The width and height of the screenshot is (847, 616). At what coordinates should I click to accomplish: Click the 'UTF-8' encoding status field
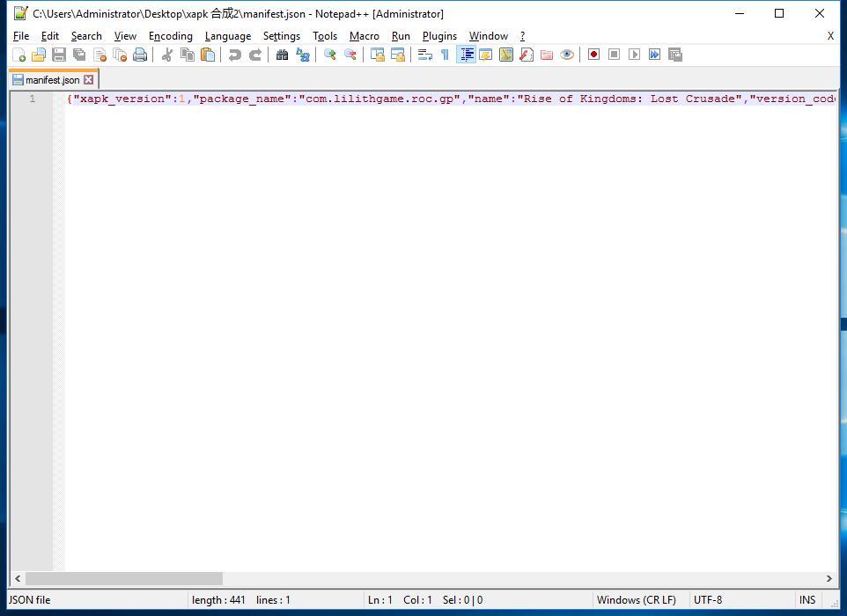(708, 600)
